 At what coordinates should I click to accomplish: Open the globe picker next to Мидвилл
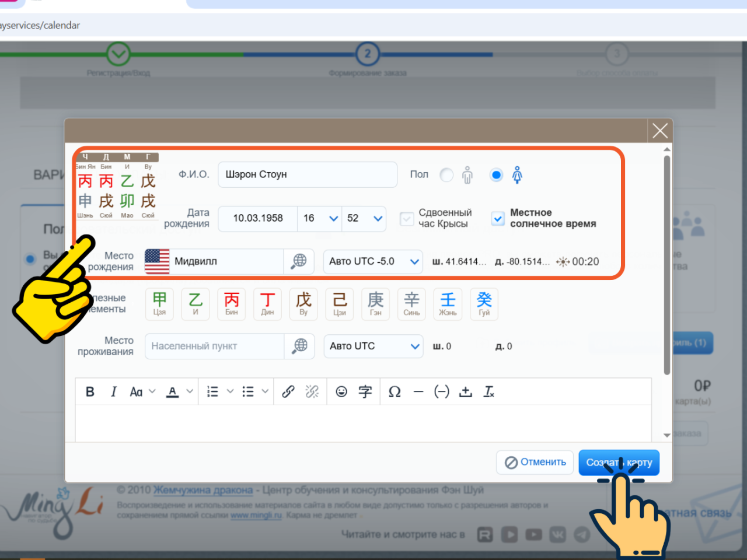click(x=299, y=261)
